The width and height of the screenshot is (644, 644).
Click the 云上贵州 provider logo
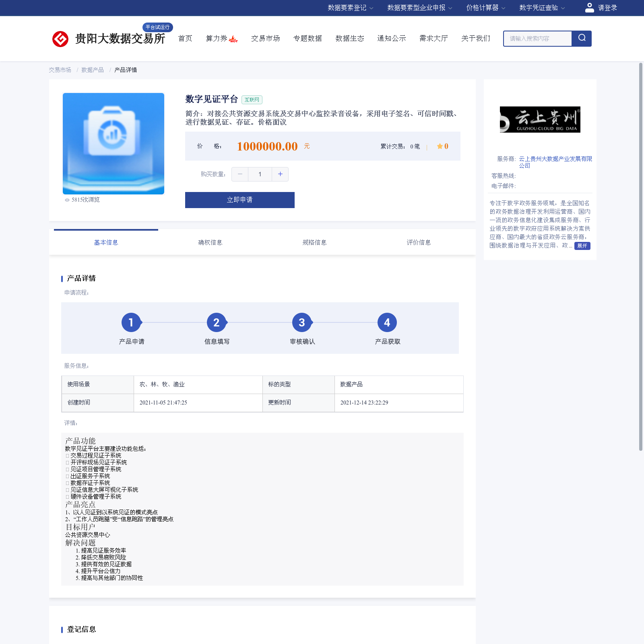(x=540, y=120)
